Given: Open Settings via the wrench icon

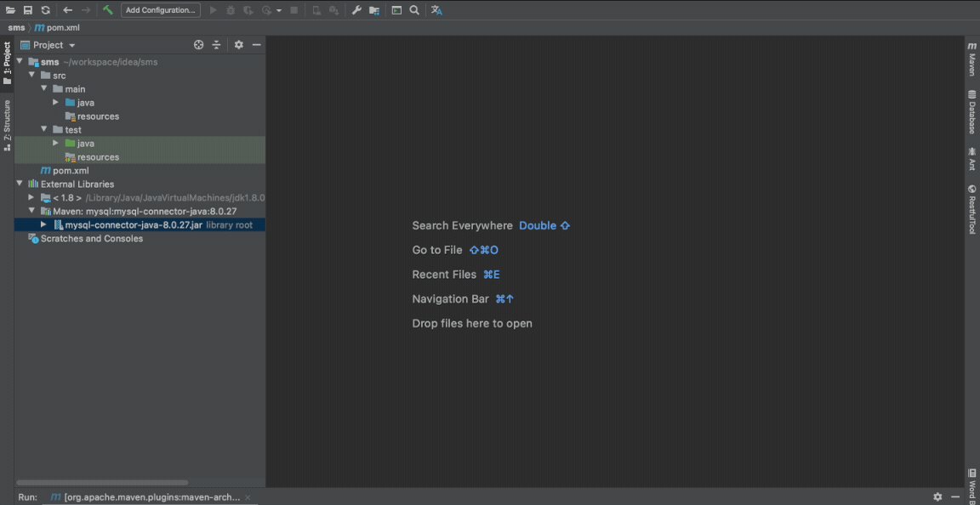Looking at the screenshot, I should click(356, 10).
